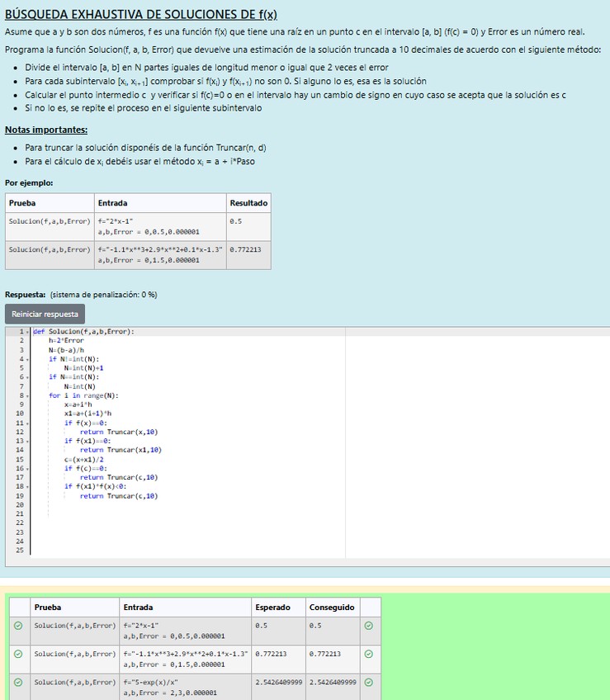Collapse the 'if f(c)==0' block at line 16
The height and width of the screenshot is (700, 610).
tap(29, 468)
